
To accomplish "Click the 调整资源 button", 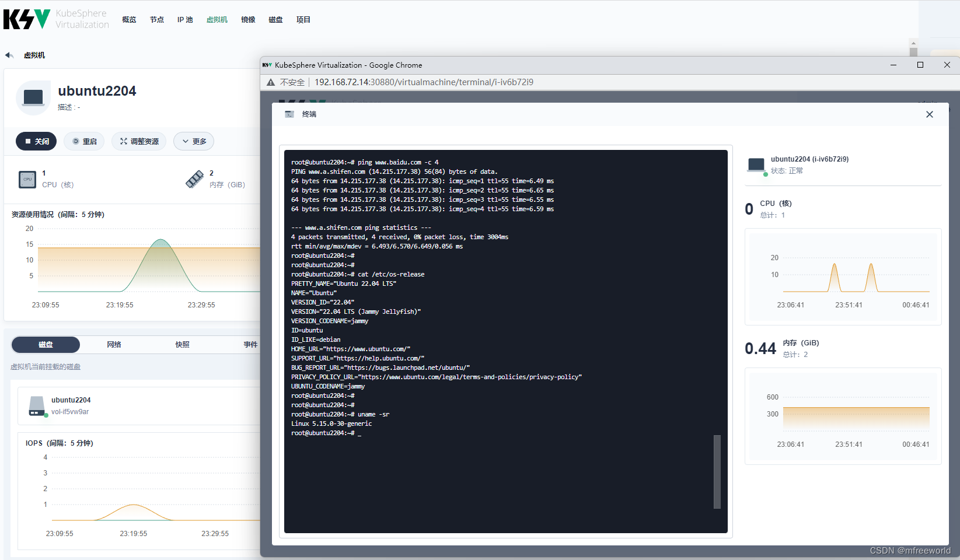I will [139, 141].
